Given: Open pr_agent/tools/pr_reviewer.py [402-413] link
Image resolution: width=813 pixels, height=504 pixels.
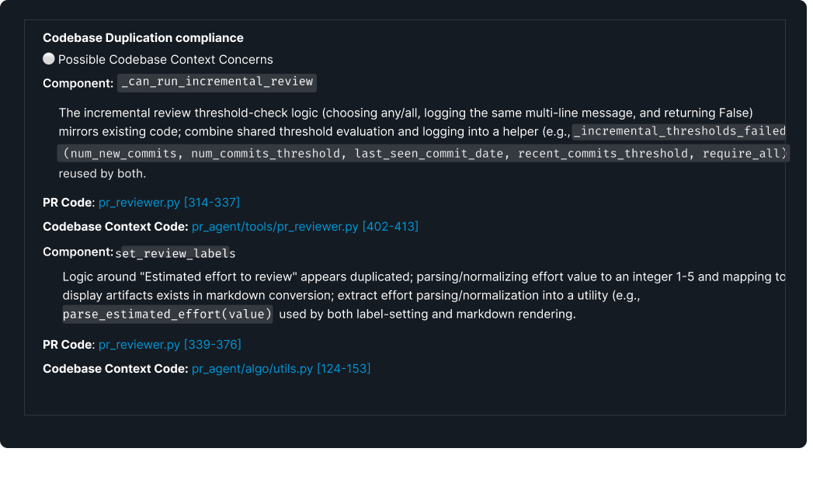Looking at the screenshot, I should click(x=305, y=227).
